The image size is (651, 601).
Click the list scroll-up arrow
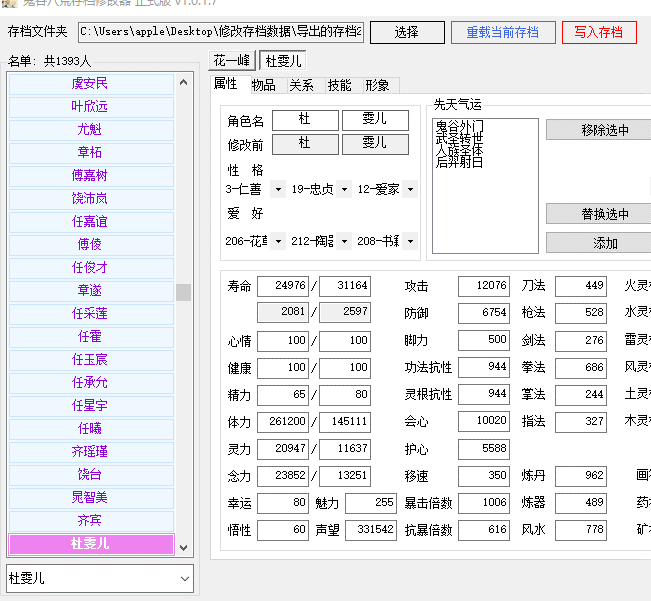coord(184,83)
